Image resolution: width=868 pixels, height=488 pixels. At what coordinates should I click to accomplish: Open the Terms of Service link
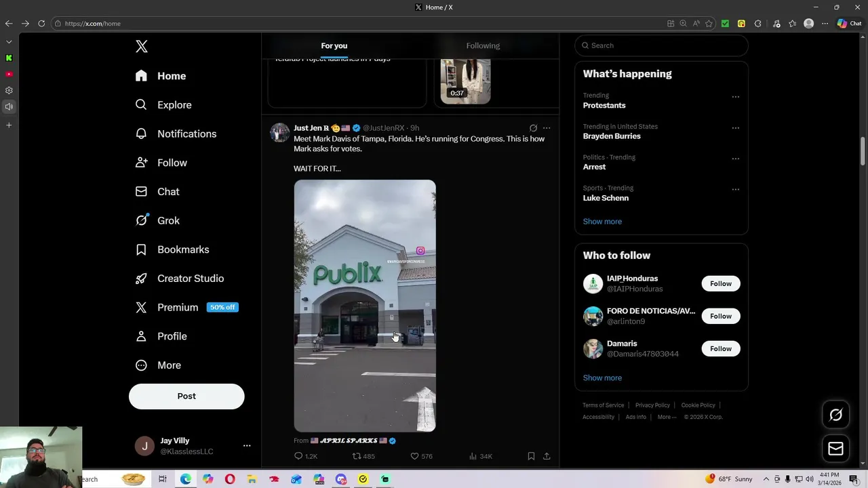(603, 405)
